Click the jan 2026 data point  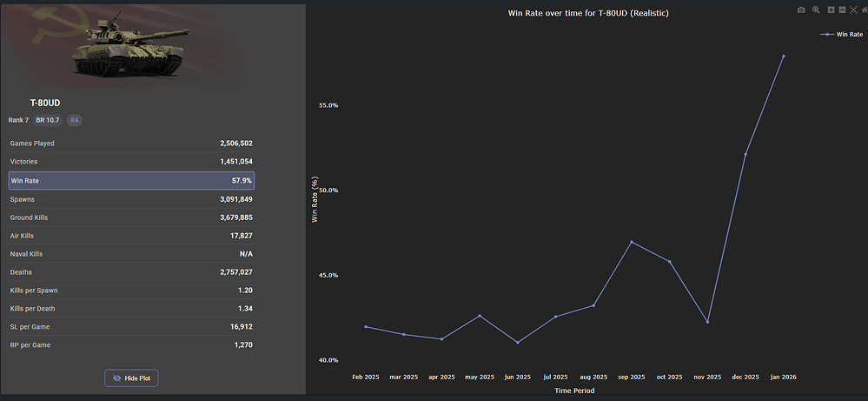[783, 57]
